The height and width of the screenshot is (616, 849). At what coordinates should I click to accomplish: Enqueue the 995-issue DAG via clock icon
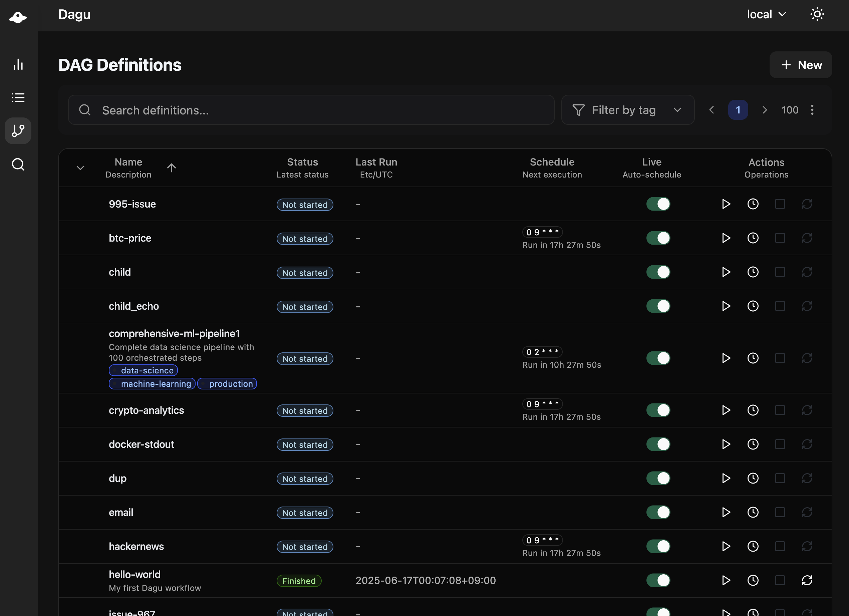[x=753, y=204]
